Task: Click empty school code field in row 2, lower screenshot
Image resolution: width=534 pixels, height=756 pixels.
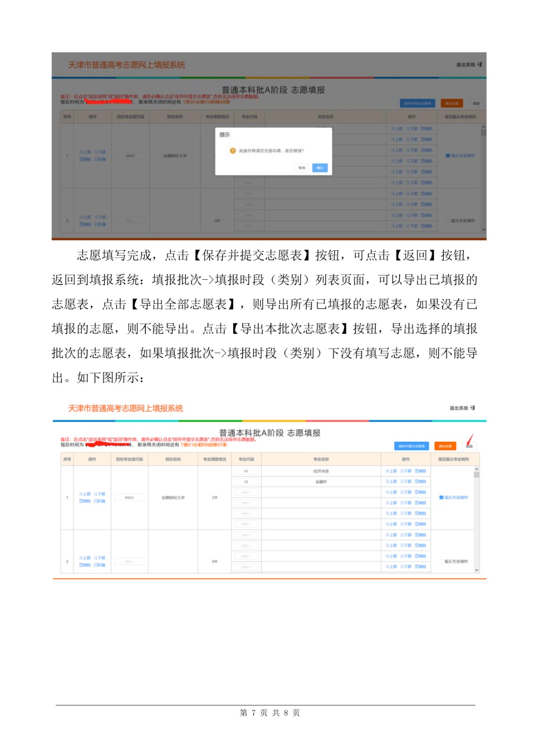Action: point(129,561)
